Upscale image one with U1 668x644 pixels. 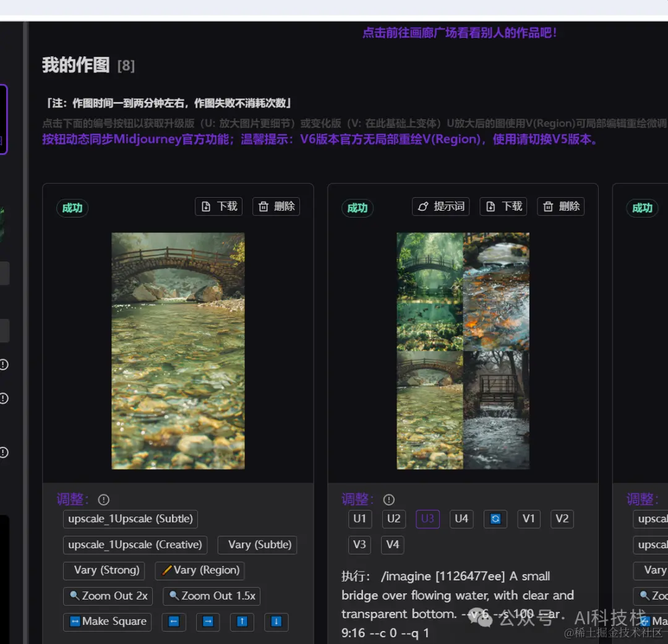(x=359, y=519)
